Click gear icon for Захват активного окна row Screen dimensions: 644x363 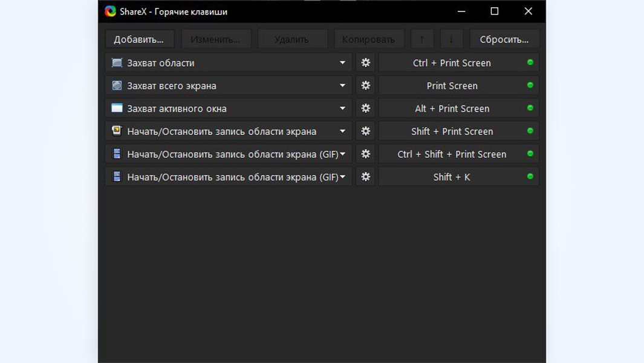365,109
